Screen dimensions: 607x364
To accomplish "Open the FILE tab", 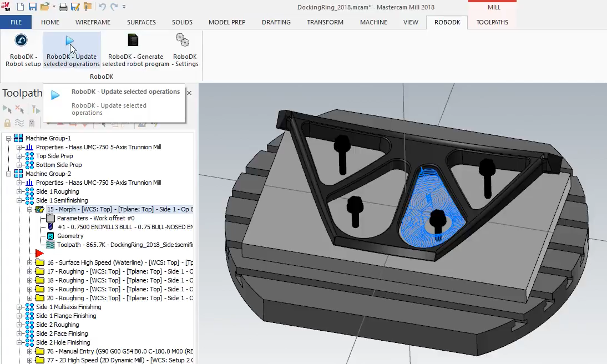I will [x=16, y=22].
